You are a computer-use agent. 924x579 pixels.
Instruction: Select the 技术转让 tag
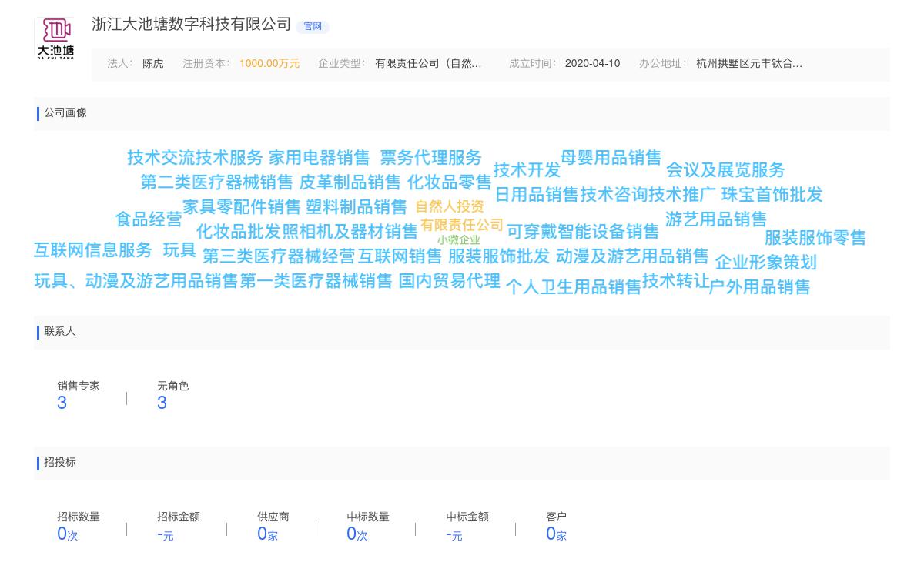pyautogui.click(x=676, y=281)
